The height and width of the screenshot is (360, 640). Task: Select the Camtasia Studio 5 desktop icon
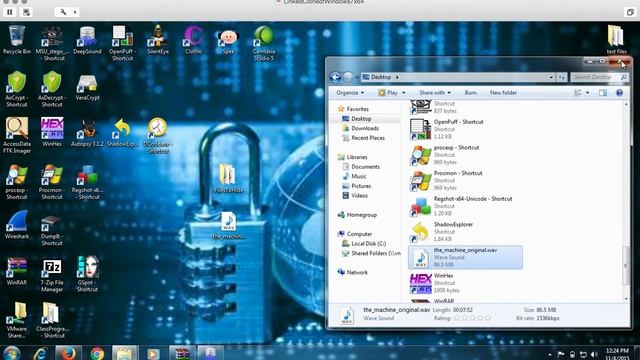coord(264,43)
